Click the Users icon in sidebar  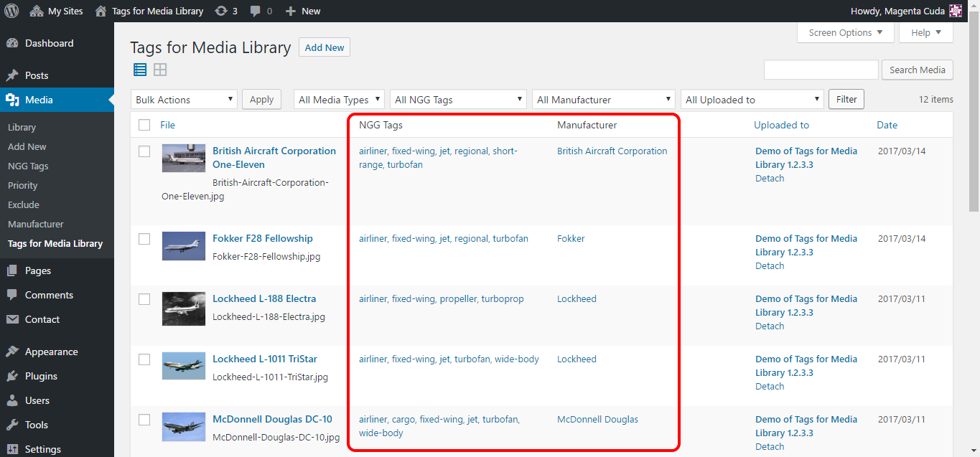coord(12,400)
